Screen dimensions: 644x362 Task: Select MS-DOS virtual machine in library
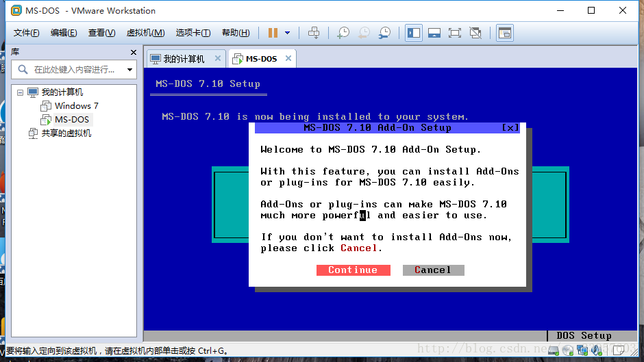point(72,120)
